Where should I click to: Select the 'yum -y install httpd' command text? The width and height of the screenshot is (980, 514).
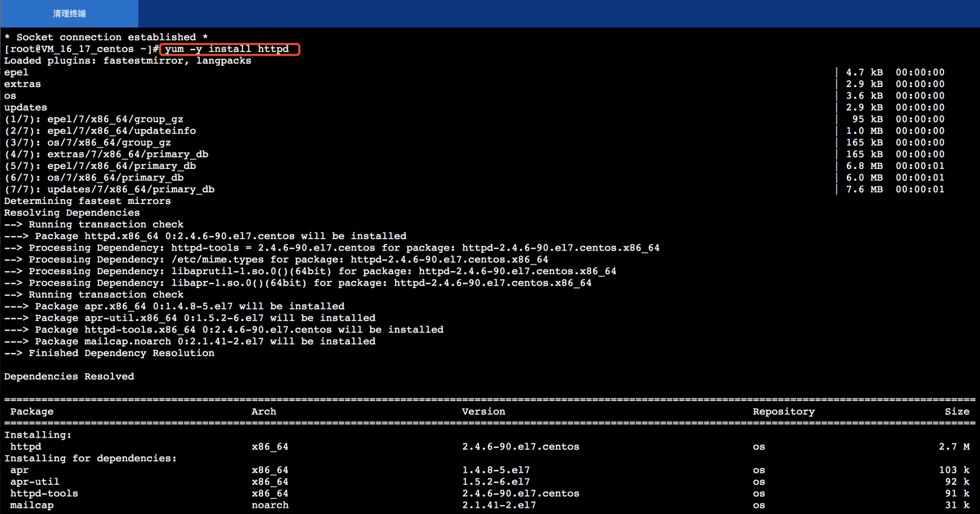[x=227, y=49]
